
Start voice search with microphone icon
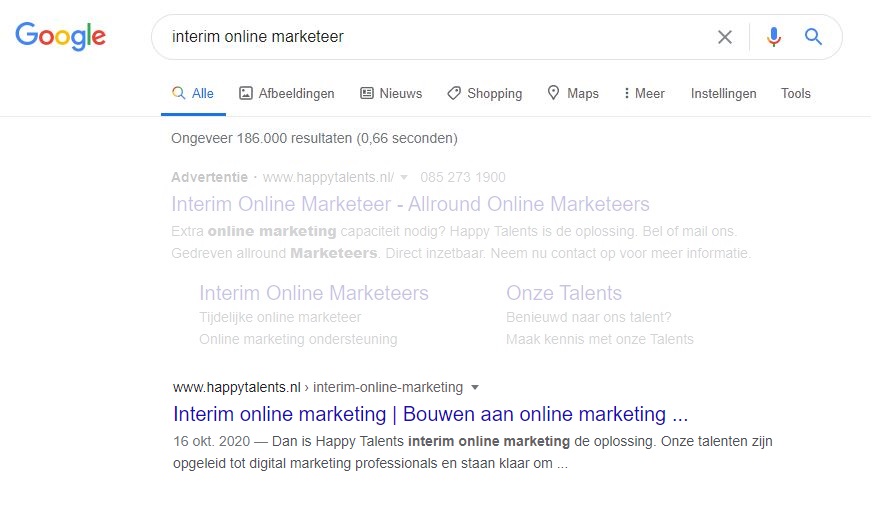[x=774, y=37]
